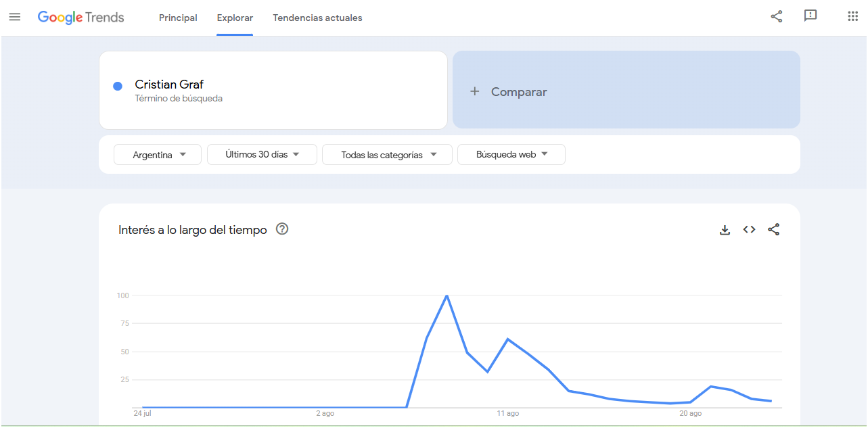Viewport: 868px width, 428px height.
Task: Click the blue dot next to Cristian Graf
Action: 118,86
